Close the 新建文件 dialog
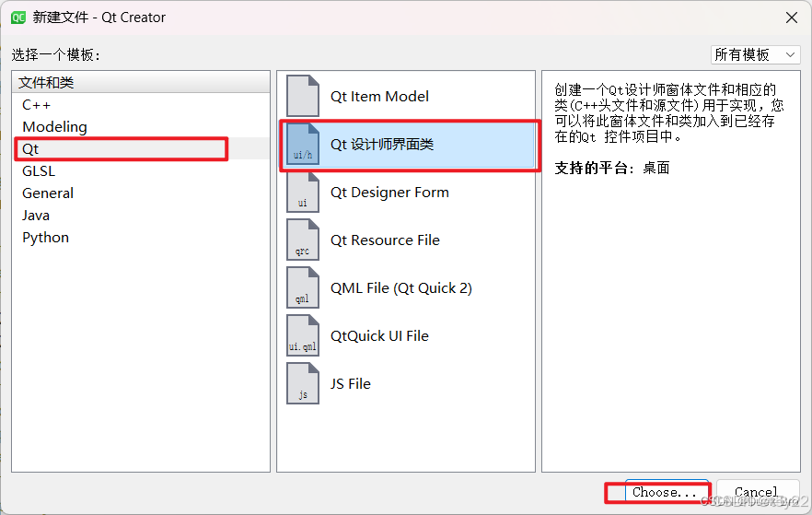The image size is (812, 515). [x=792, y=18]
